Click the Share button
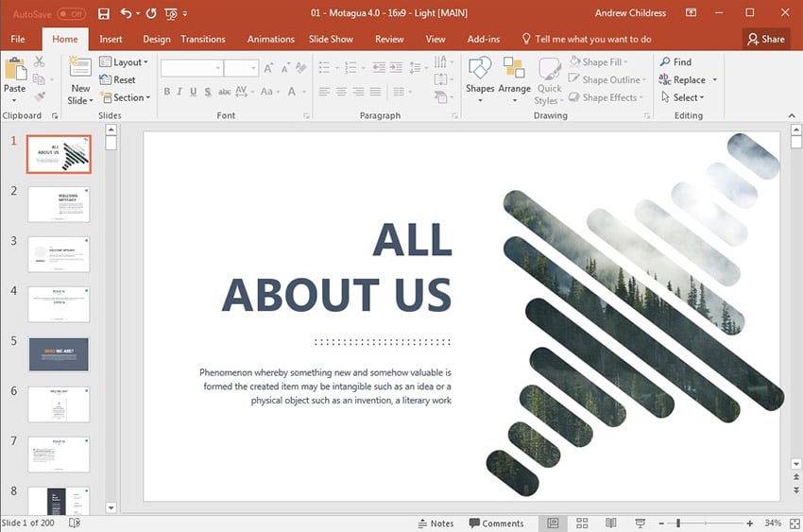Viewport: 803px width, 532px height. [x=766, y=39]
